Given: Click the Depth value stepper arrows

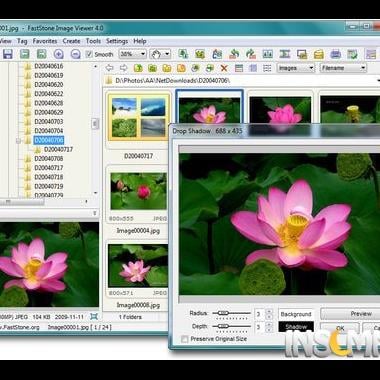Looking at the screenshot, I should point(269,327).
